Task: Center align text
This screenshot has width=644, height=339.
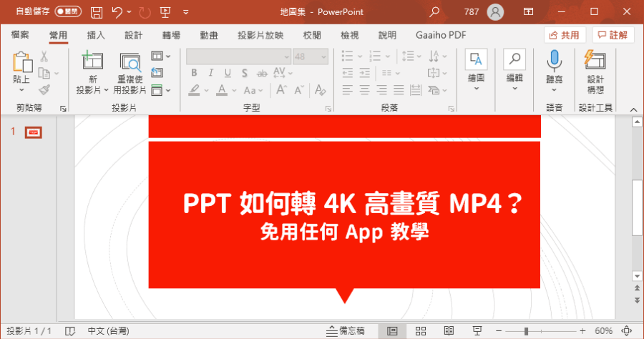Action: (365, 90)
